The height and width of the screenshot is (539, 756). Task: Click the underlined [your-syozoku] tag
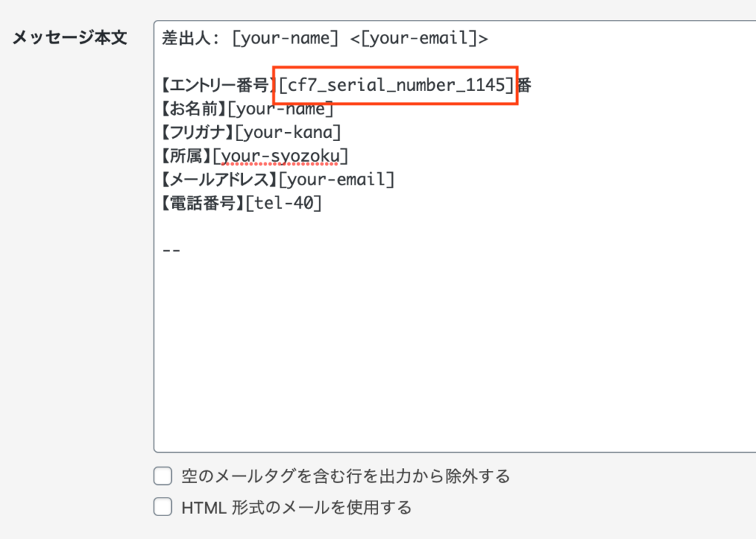(280, 156)
